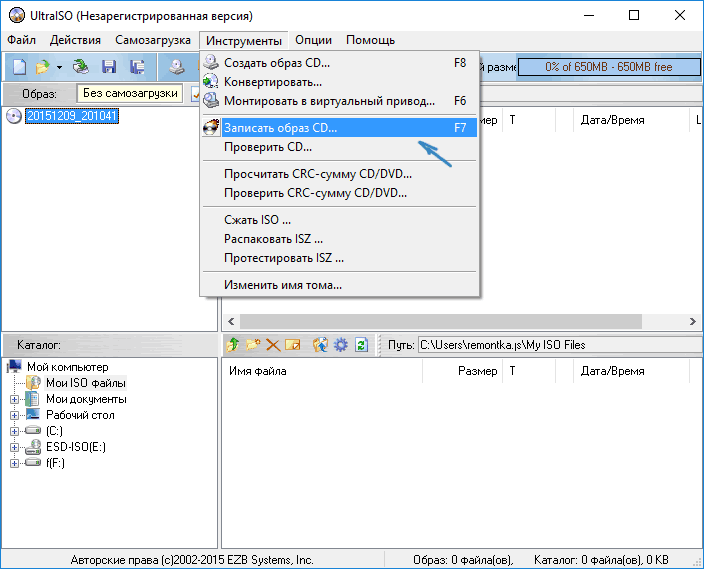Expand the f(F:) drive node
704x569 pixels.
click(x=14, y=463)
